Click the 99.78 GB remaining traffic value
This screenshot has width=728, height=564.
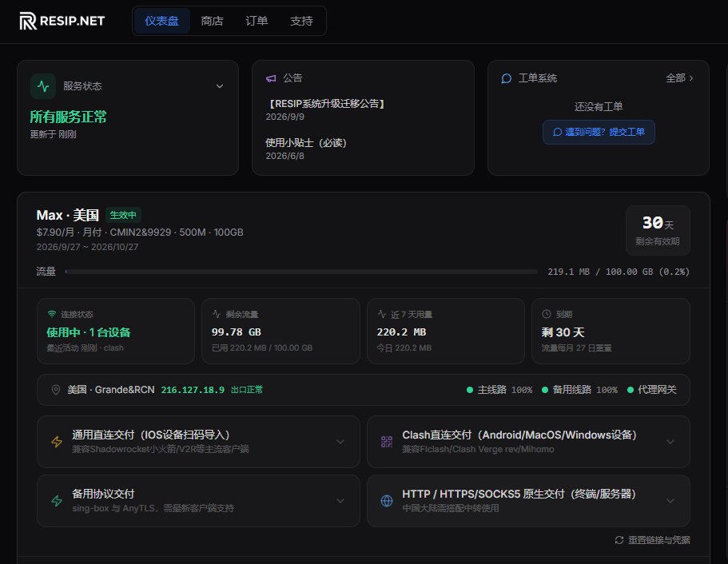(x=237, y=332)
